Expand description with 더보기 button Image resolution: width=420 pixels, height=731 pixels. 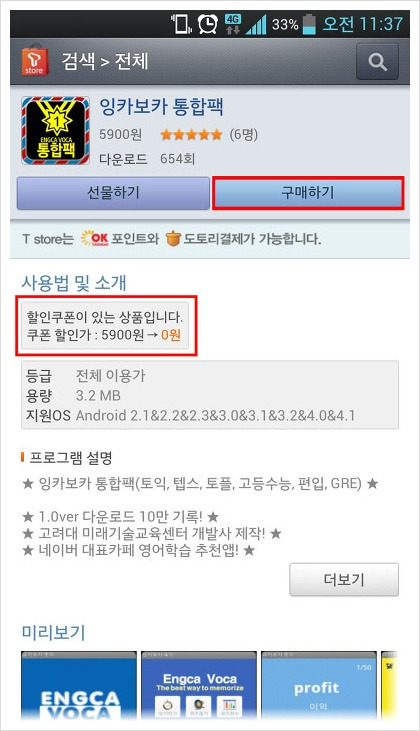(344, 579)
